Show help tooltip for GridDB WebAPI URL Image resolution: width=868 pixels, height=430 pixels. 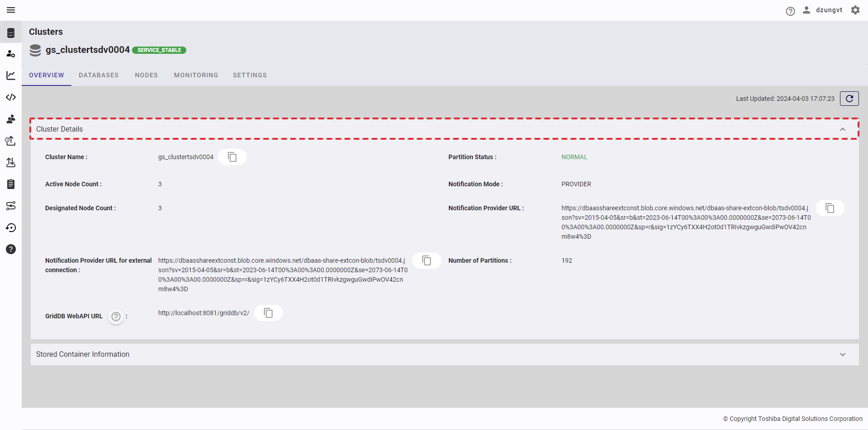(x=116, y=317)
